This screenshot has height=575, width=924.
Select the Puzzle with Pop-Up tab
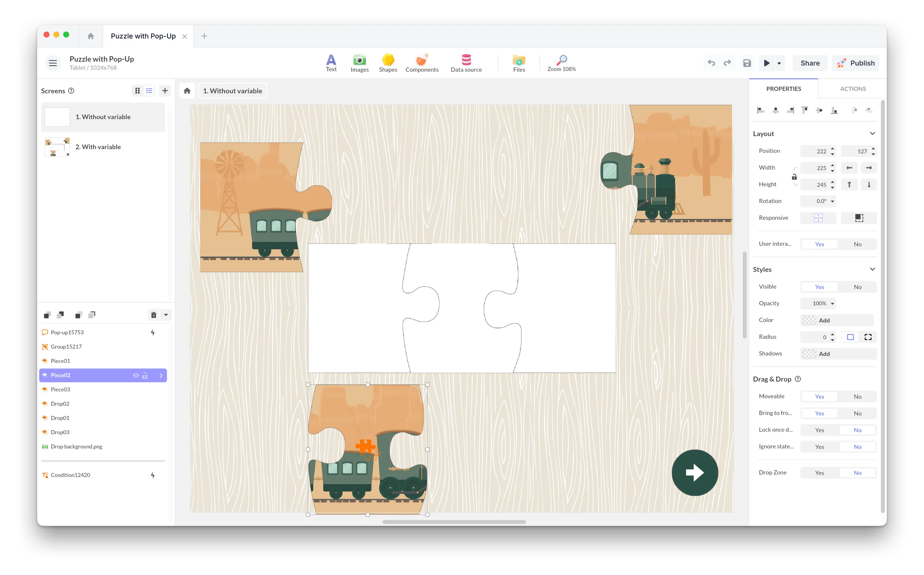143,36
